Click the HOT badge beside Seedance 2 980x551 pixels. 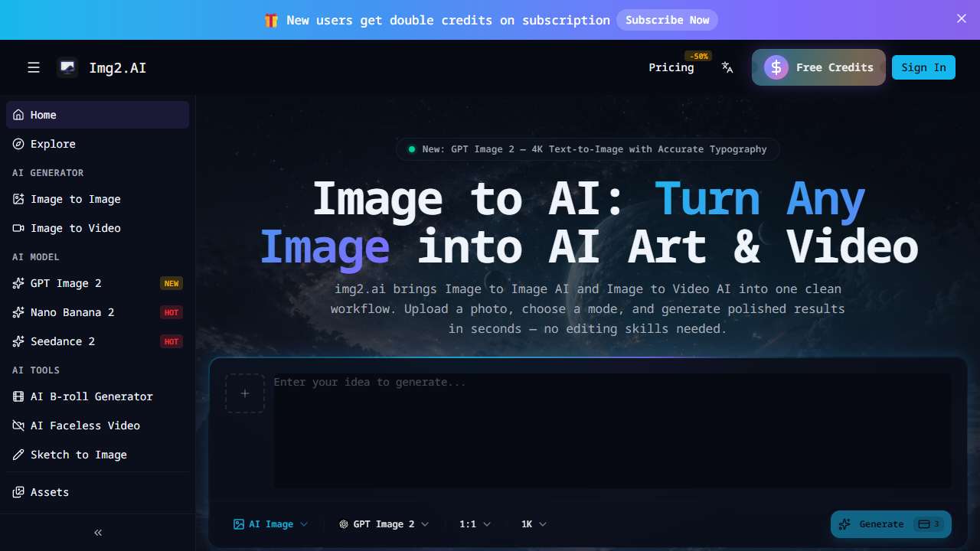pyautogui.click(x=171, y=341)
